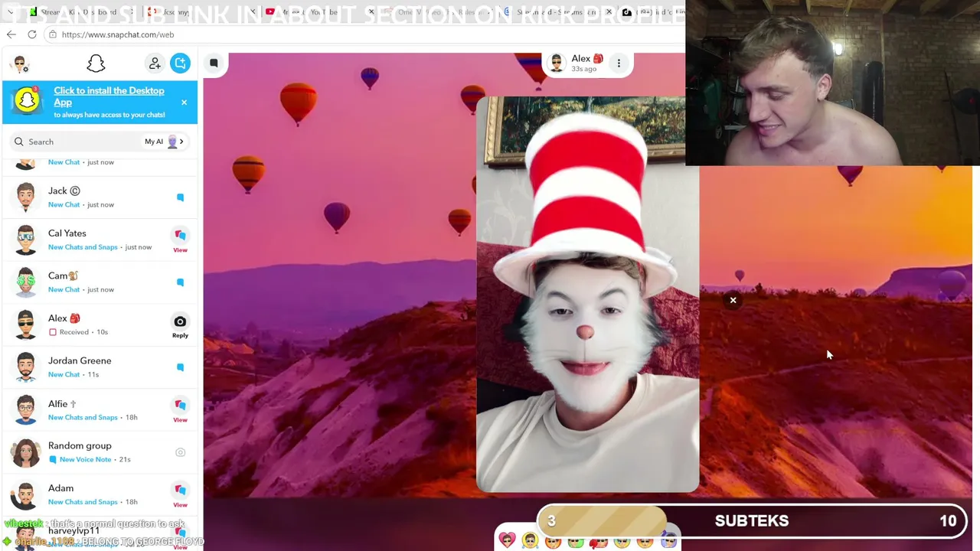Click Alex's avatar in the snap header
980x551 pixels.
coord(557,64)
